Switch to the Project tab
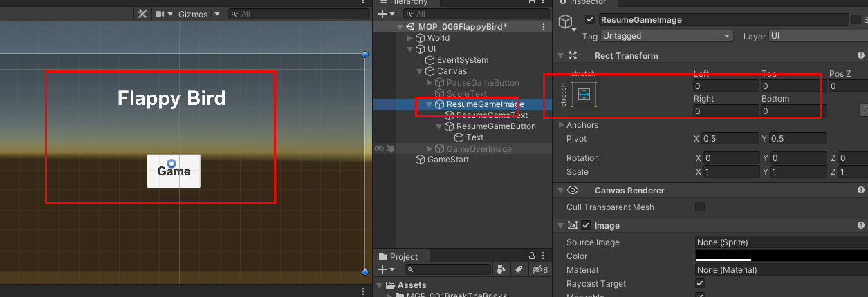The height and width of the screenshot is (297, 868). [x=398, y=256]
